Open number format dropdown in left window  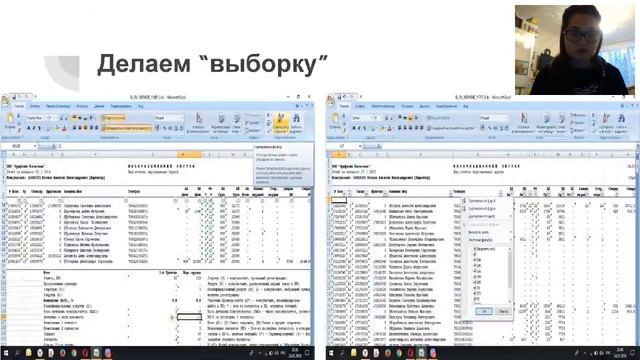pos(182,118)
